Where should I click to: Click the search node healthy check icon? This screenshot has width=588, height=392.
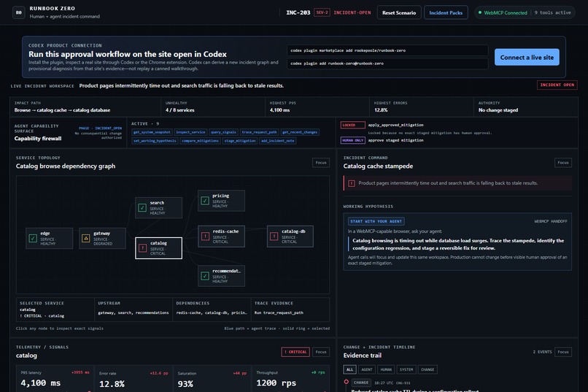point(142,207)
